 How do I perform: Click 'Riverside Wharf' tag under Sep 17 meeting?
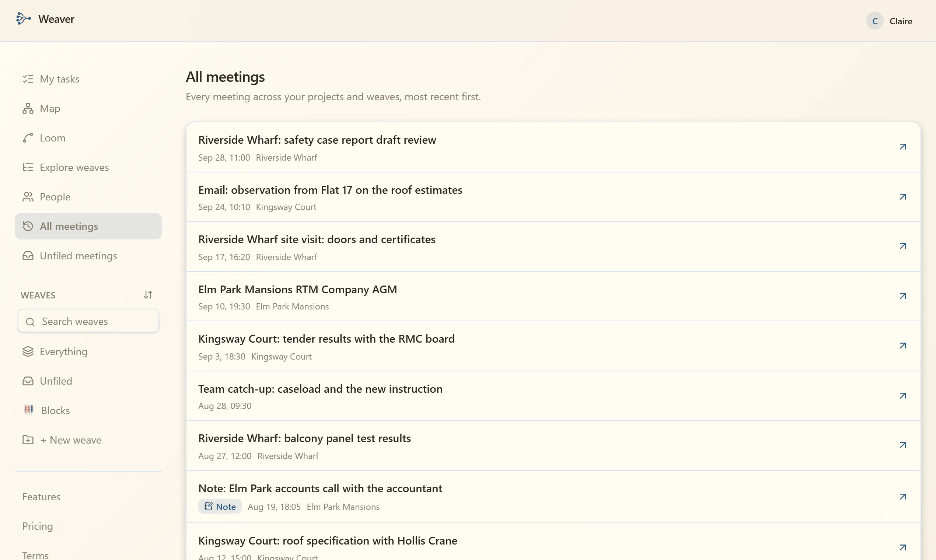pos(286,257)
